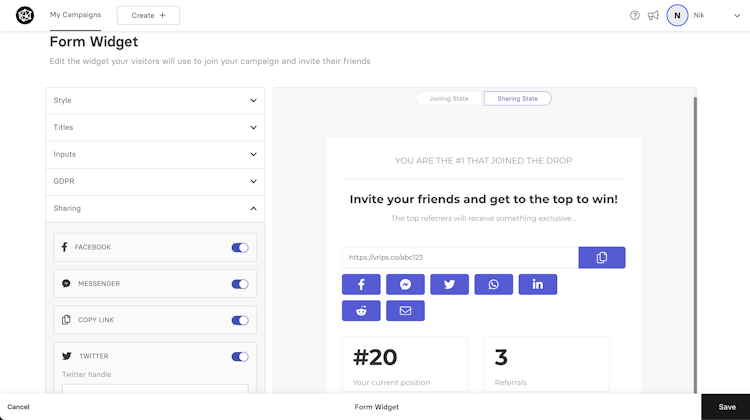The height and width of the screenshot is (420, 750).
Task: Disable the Facebook sharing toggle
Action: [240, 247]
